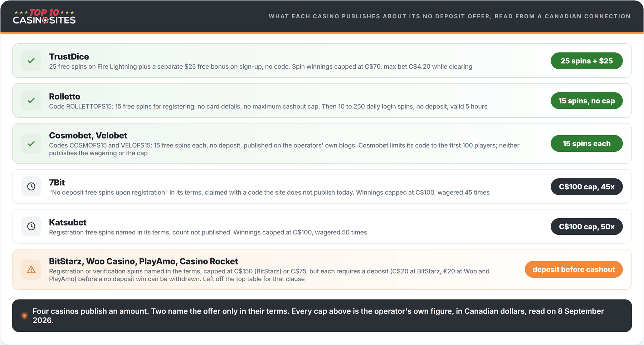Select the Cosmobet, Velobet heading
This screenshot has height=345, width=644.
coord(88,136)
